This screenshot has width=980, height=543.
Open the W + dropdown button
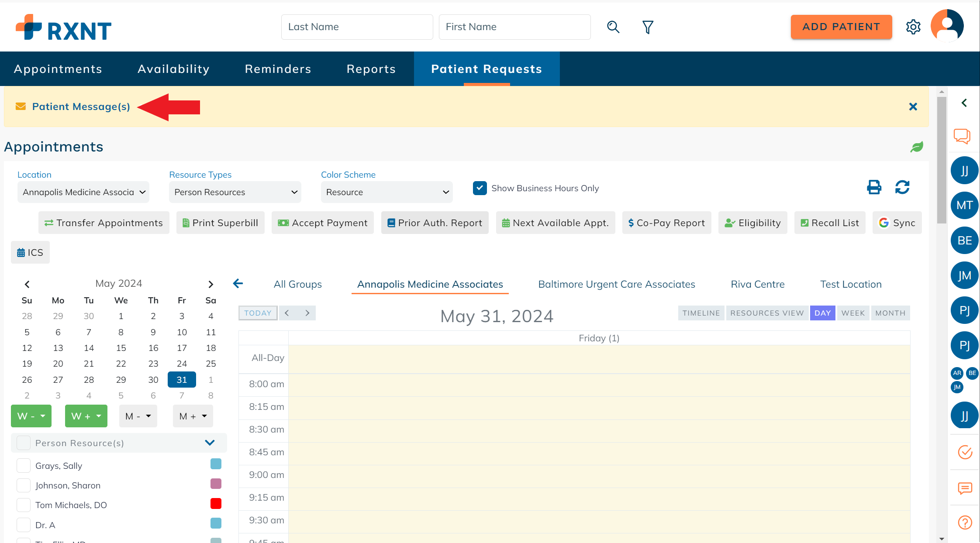(x=86, y=416)
